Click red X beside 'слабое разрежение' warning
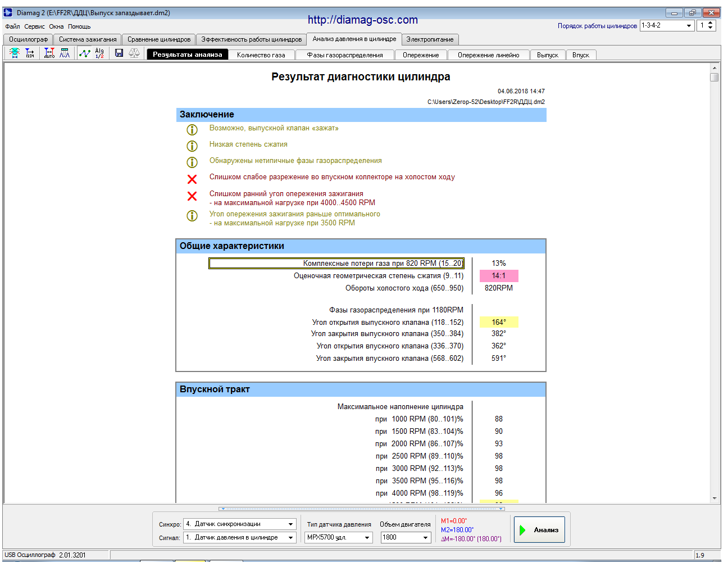Viewport: 728px width, 562px height. tap(192, 179)
